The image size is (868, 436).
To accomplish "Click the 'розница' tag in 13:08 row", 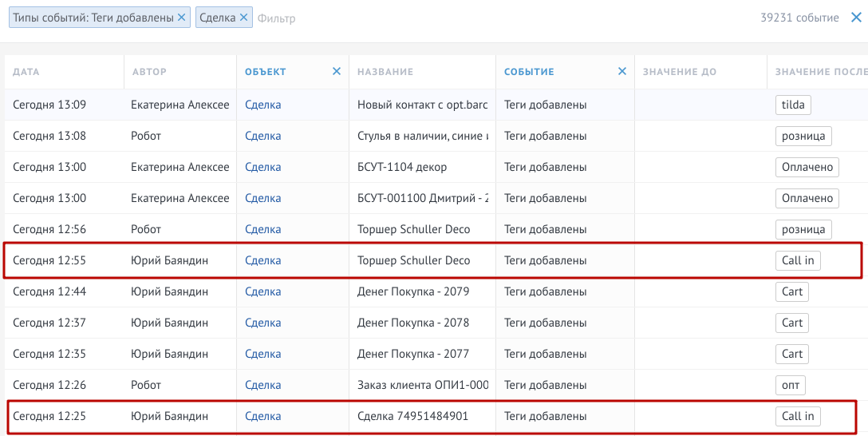I will pos(803,136).
